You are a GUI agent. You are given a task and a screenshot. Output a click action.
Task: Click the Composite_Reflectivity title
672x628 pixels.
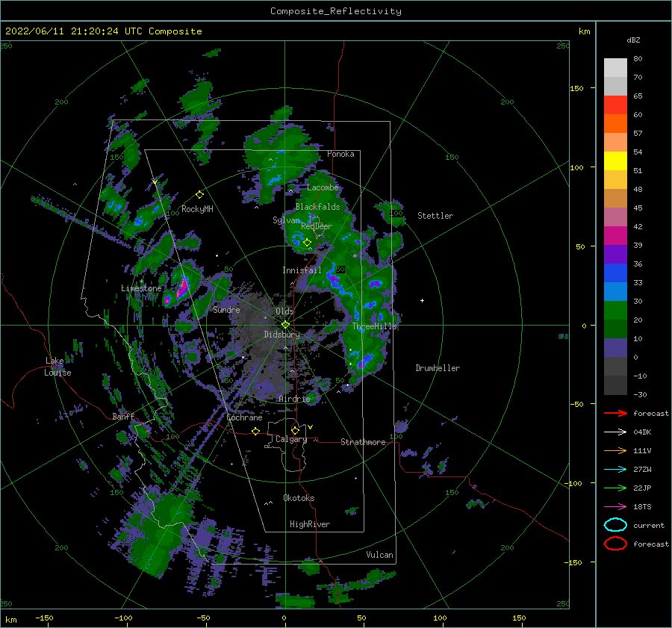[x=336, y=11]
